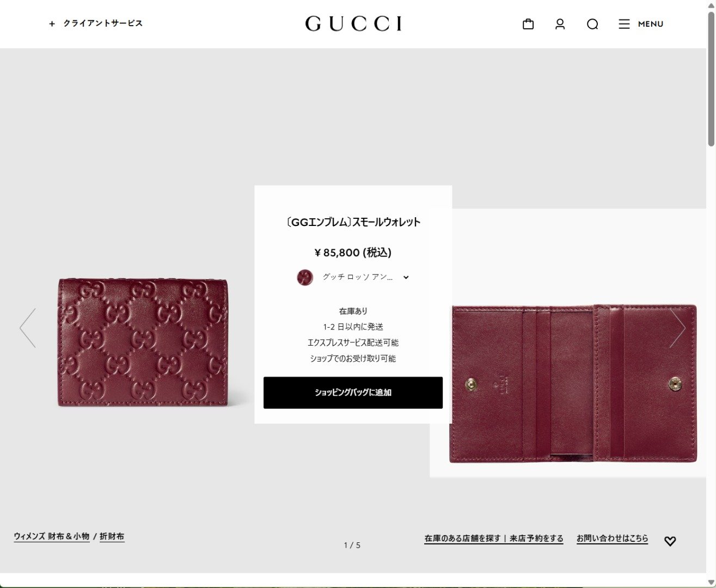Open ウィメンズ 財布＆小物 breadcrumb
The height and width of the screenshot is (588, 716).
52,536
